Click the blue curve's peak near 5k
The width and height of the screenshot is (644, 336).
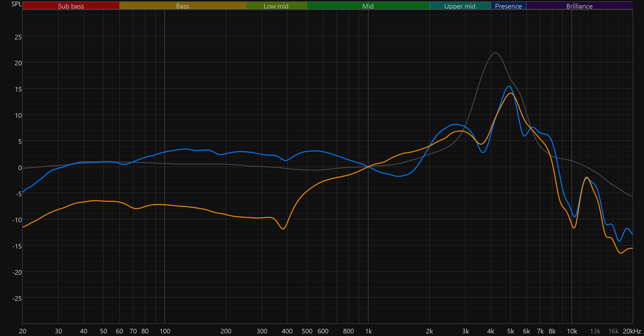click(509, 86)
